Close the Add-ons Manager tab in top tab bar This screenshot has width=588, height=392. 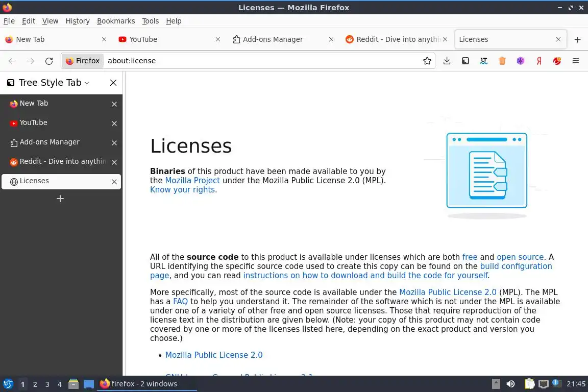(331, 39)
